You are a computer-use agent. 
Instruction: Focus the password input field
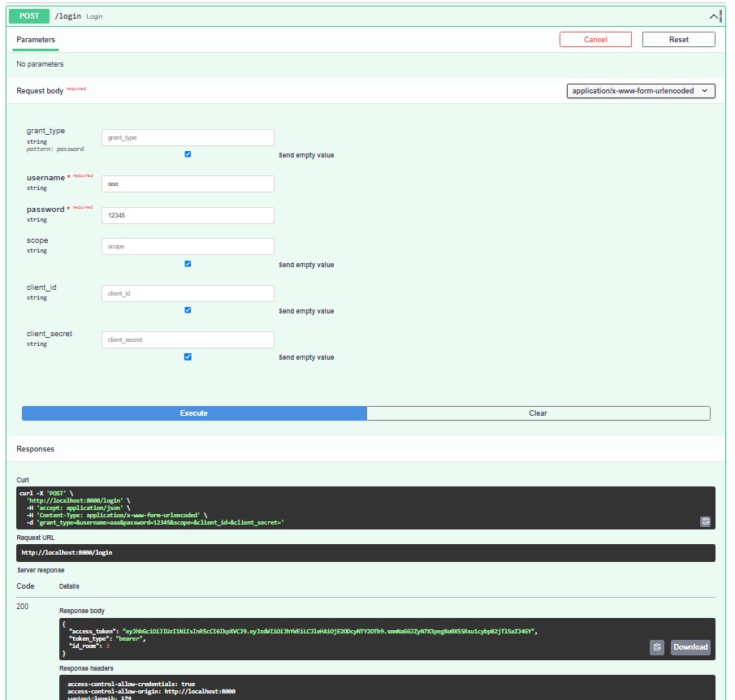[x=188, y=215]
